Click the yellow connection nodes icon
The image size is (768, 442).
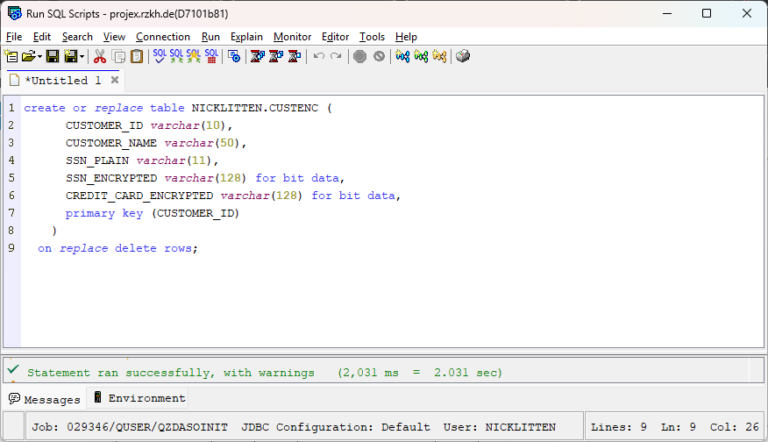[439, 56]
